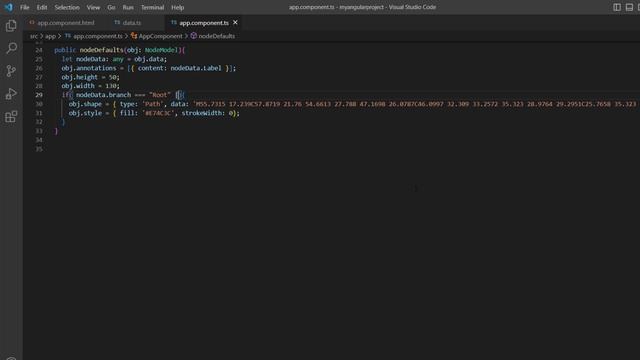Click 'NodeModel' type on line 24
Viewport: 640px width, 360px height.
pyautogui.click(x=161, y=50)
